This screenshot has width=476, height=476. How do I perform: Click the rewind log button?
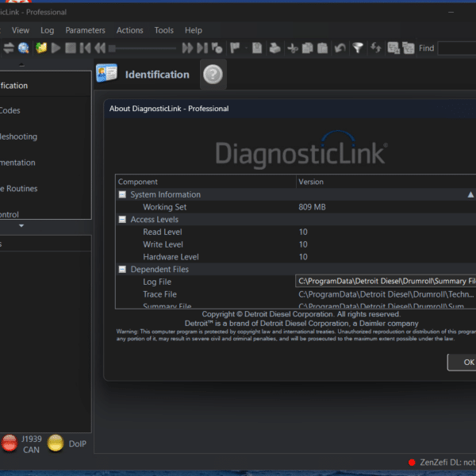(100, 48)
